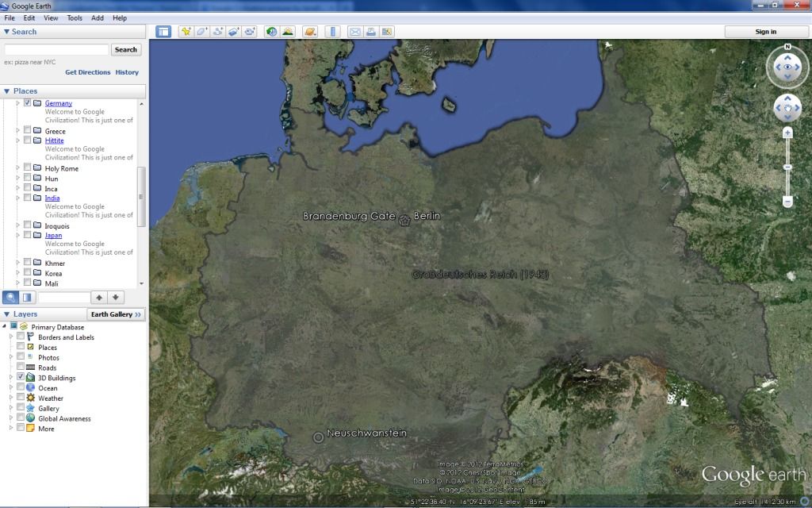Toggle the sidebar visibility button
Image resolution: width=812 pixels, height=508 pixels.
pyautogui.click(x=163, y=32)
